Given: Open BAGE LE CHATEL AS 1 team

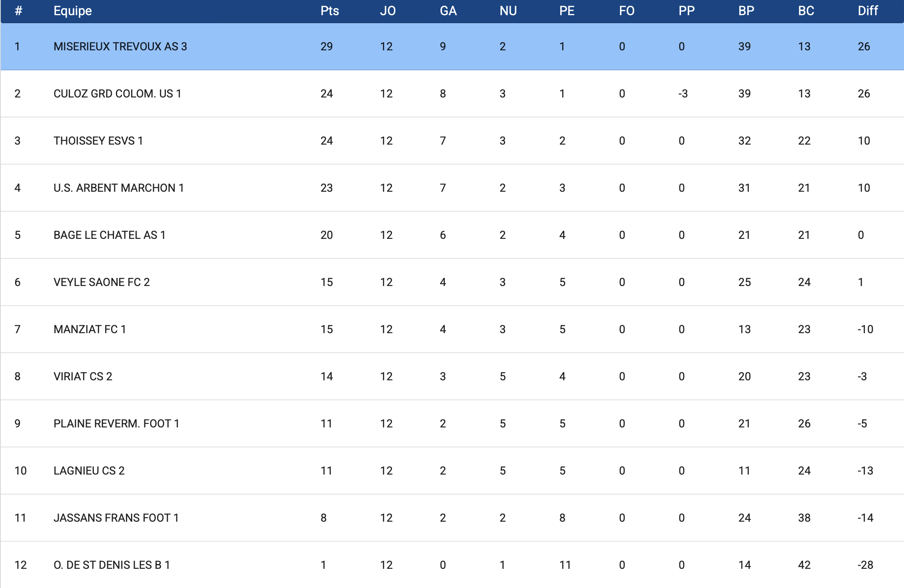Looking at the screenshot, I should (109, 235).
